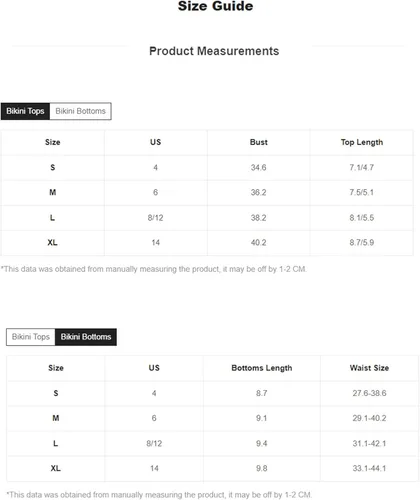
Task: Click the M row in bottoms table
Action: click(x=212, y=418)
